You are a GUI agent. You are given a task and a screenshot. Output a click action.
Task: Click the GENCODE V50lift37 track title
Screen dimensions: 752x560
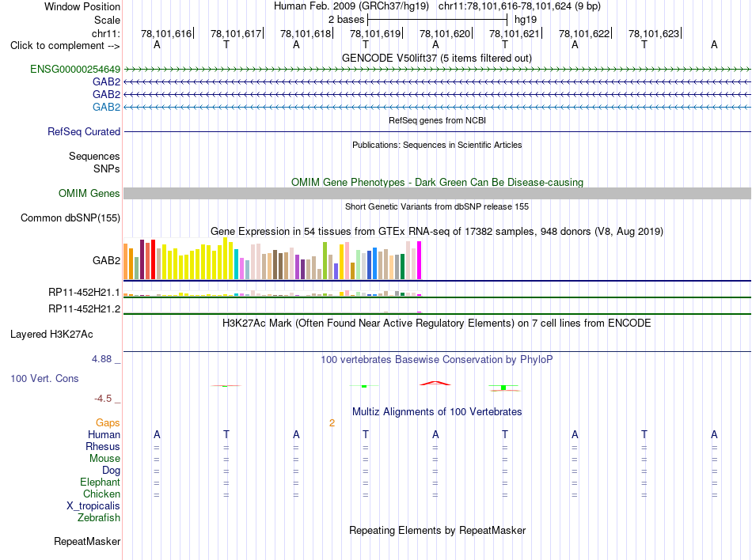437,59
